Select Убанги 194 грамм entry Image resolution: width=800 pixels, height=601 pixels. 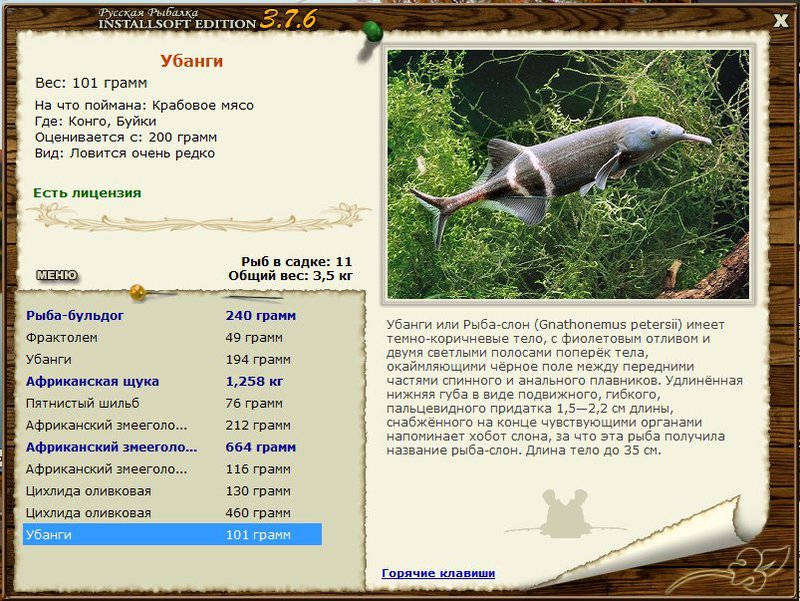[172, 359]
